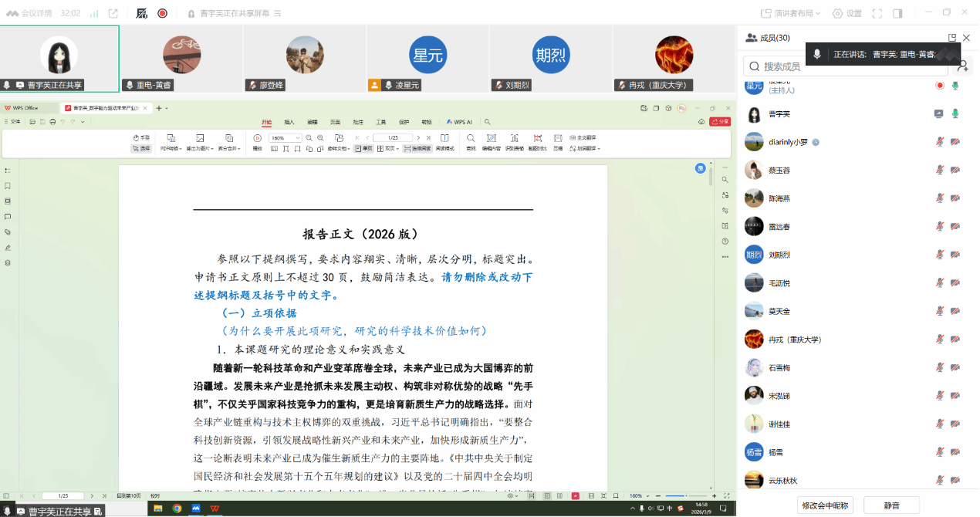Click the share external icon near timer
Image resolution: width=980 pixels, height=517 pixels.
click(113, 13)
